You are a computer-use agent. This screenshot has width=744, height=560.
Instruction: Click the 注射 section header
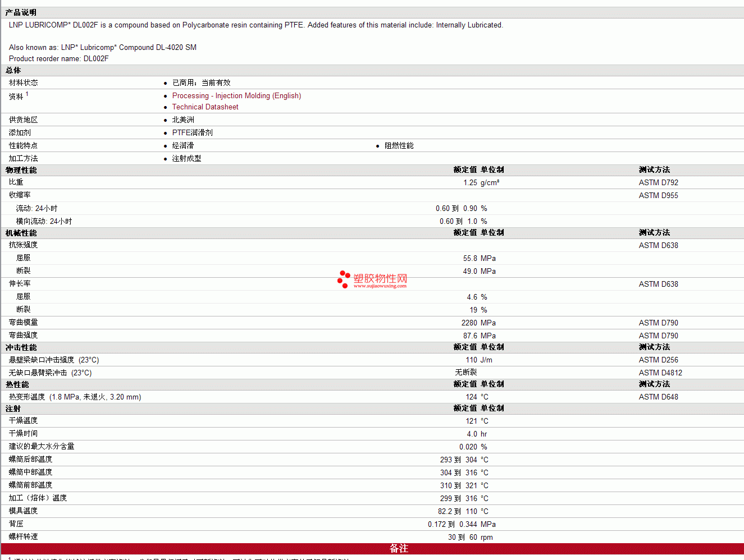point(13,408)
